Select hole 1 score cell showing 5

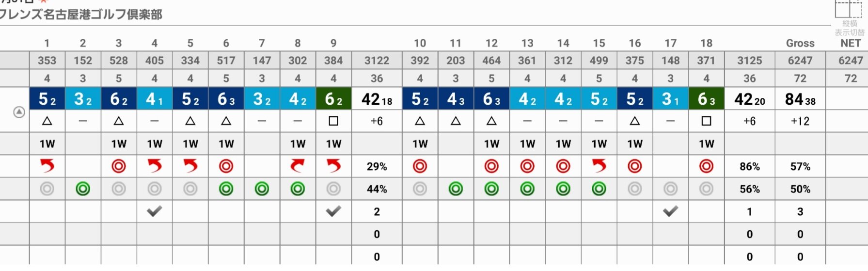click(x=47, y=99)
